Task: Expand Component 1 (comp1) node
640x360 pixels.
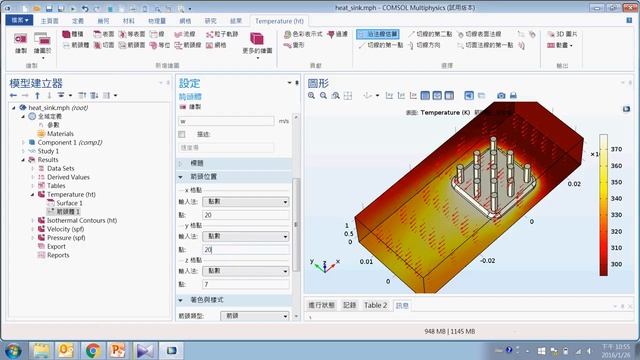Action: (x=23, y=142)
